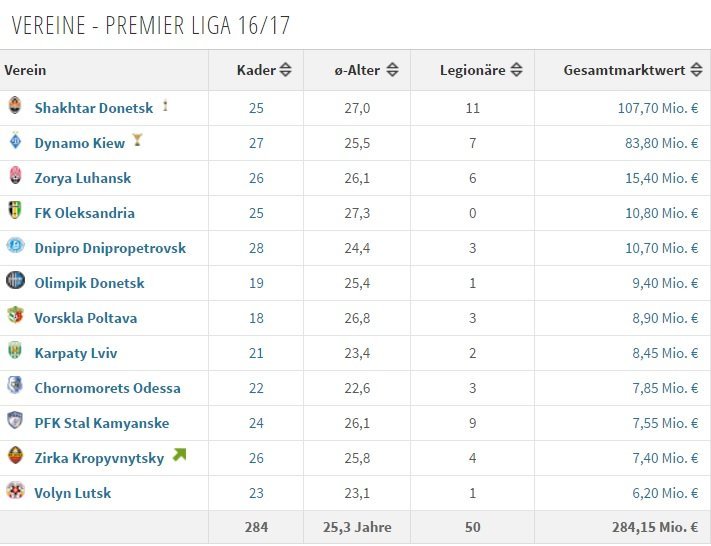Open the PFK Stal Kamyanske club link

pos(101,423)
